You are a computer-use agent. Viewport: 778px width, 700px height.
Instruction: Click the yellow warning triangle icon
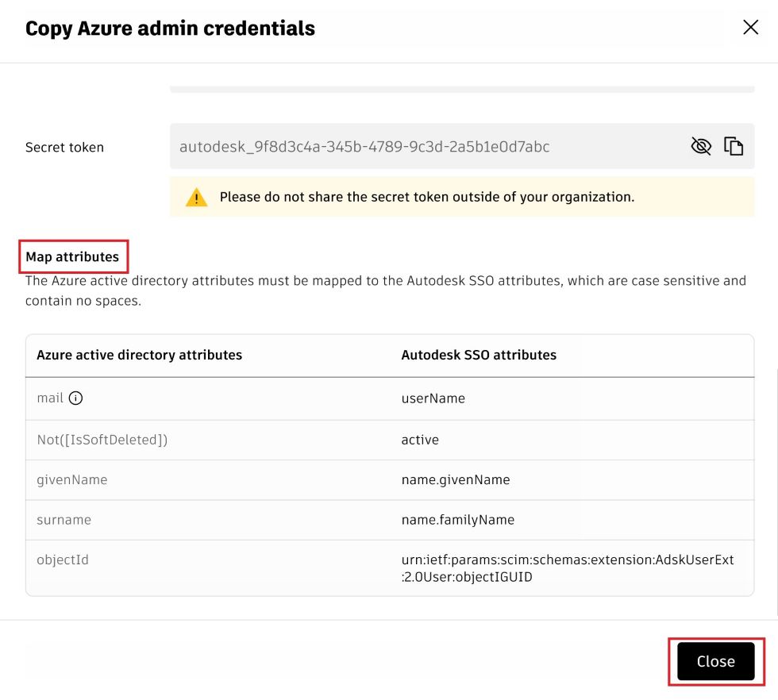click(196, 198)
